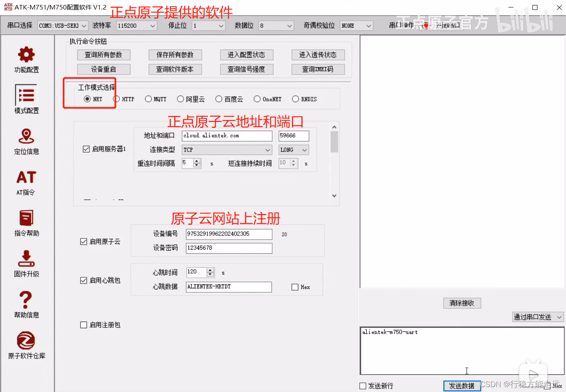This screenshot has height=392, width=566.
Task: Open the 原子软件仓库 icon
Action: click(26, 341)
